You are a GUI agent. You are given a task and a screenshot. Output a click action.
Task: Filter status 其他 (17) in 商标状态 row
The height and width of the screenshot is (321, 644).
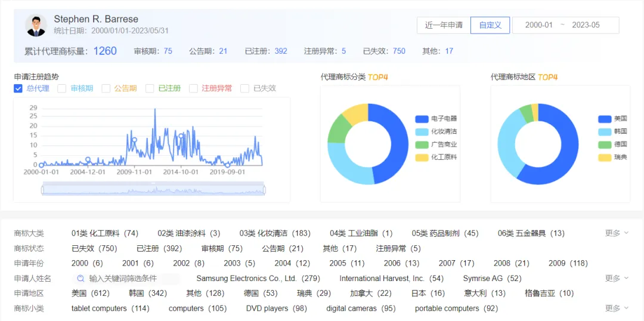pos(340,248)
